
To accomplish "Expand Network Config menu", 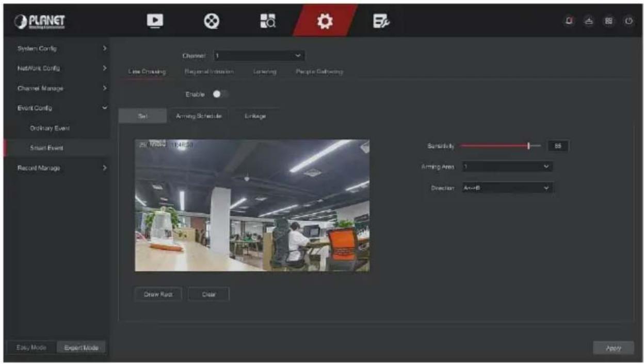I will 56,68.
